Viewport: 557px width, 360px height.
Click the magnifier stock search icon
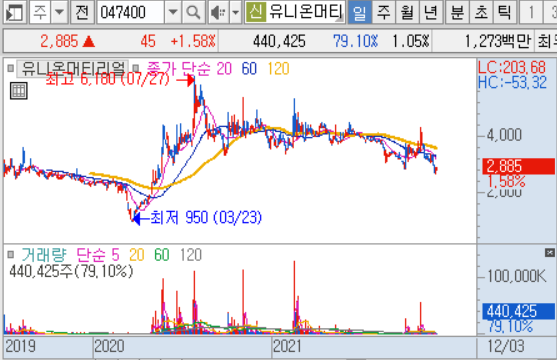click(x=193, y=12)
